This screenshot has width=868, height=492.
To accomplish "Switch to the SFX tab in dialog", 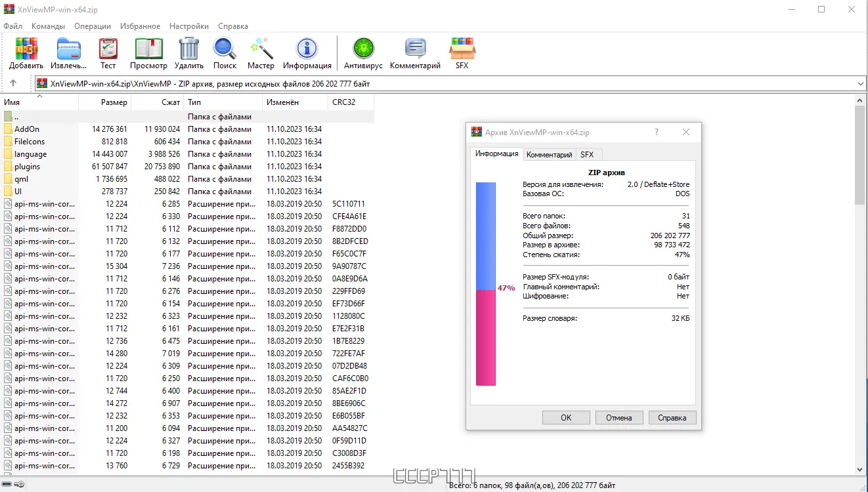I will coord(587,155).
